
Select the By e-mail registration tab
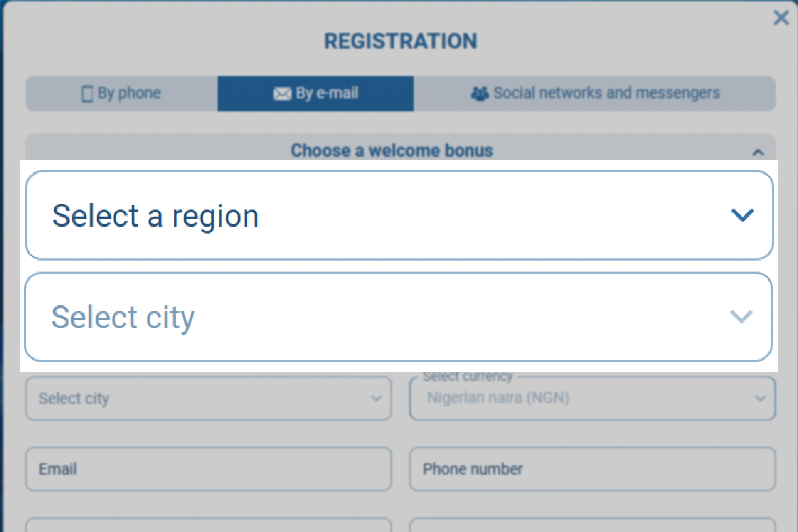[x=316, y=94]
